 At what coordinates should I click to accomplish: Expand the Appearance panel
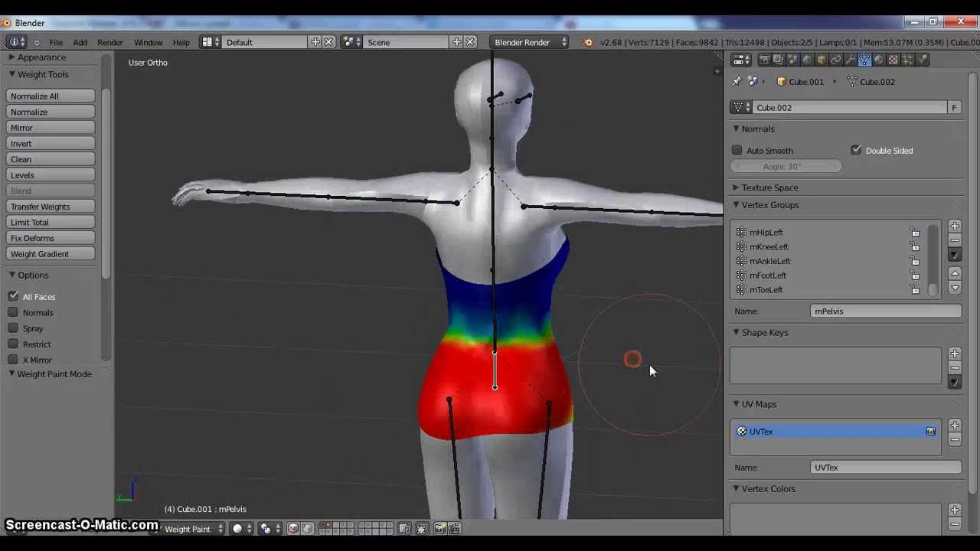12,57
